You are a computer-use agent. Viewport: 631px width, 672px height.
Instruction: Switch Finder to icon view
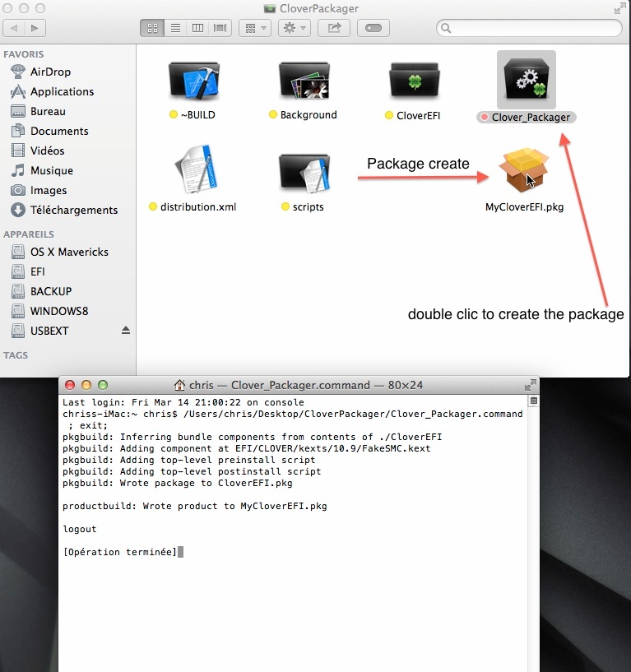[152, 28]
